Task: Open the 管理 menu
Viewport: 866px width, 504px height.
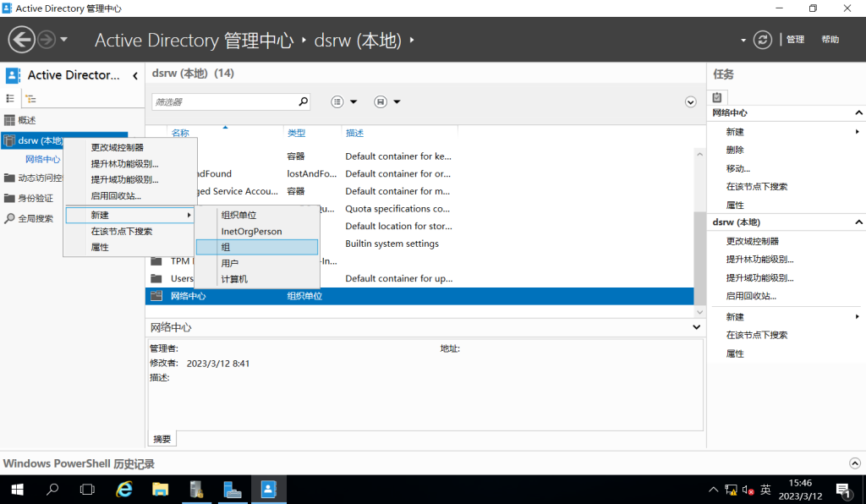Action: 795,40
